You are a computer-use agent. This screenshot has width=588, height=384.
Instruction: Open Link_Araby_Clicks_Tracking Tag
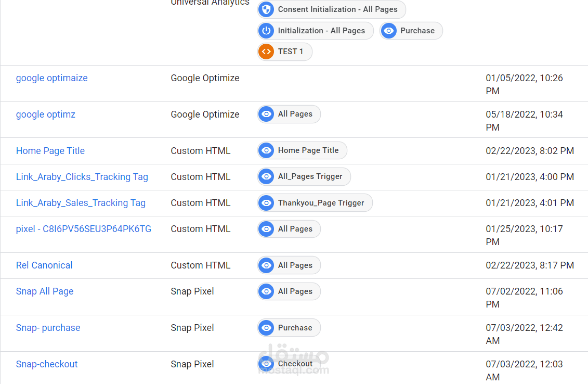pos(82,177)
